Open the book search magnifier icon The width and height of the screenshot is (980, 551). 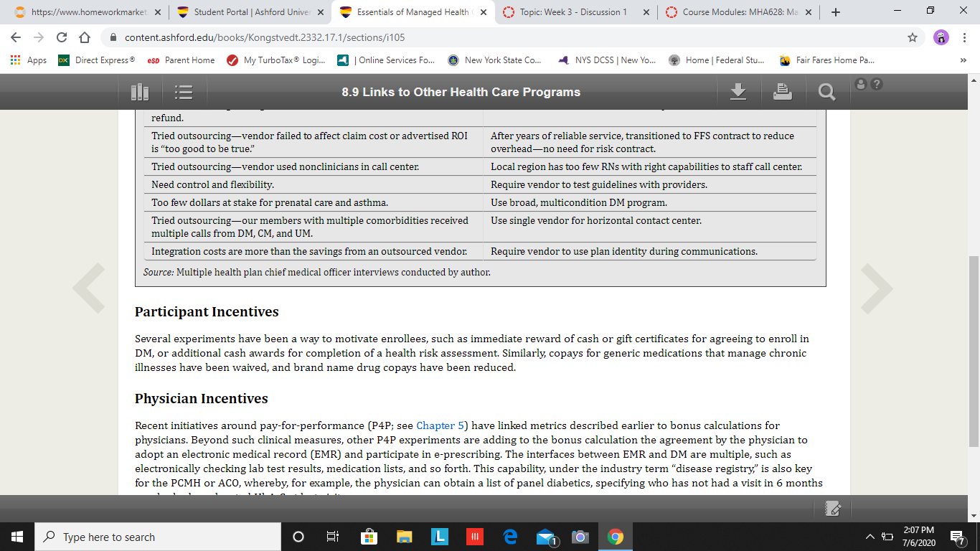click(826, 92)
